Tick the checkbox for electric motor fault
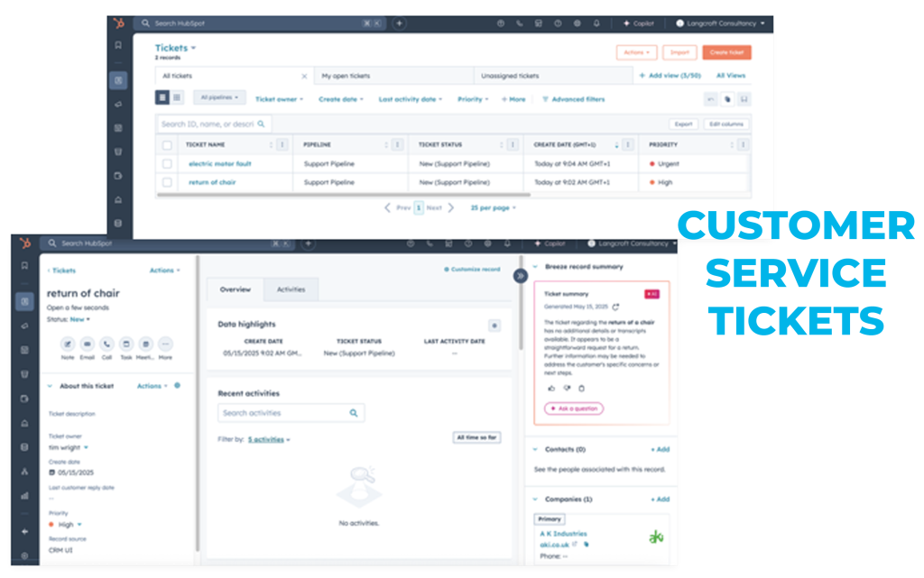Viewport: 924px width, 578px height. point(167,163)
